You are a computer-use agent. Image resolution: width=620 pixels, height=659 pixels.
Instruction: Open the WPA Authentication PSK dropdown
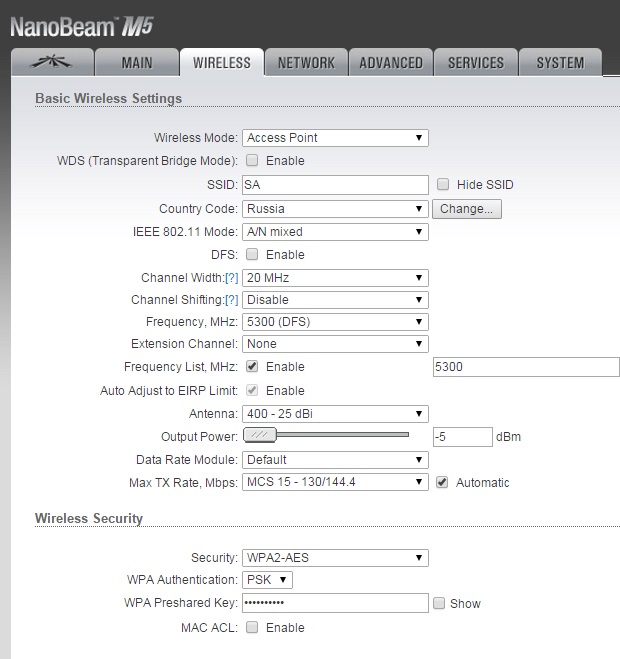coord(267,580)
